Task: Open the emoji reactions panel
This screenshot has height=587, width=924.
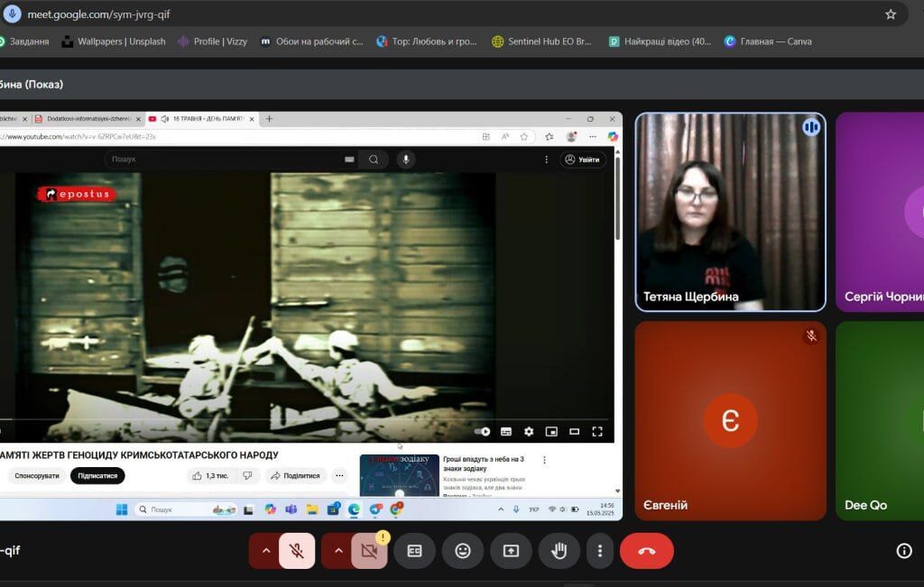Action: click(463, 551)
